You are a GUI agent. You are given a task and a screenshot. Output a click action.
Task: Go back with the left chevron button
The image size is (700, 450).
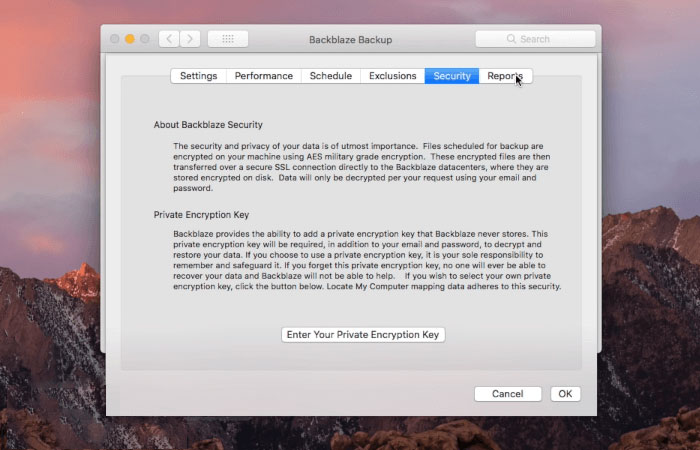coord(169,39)
